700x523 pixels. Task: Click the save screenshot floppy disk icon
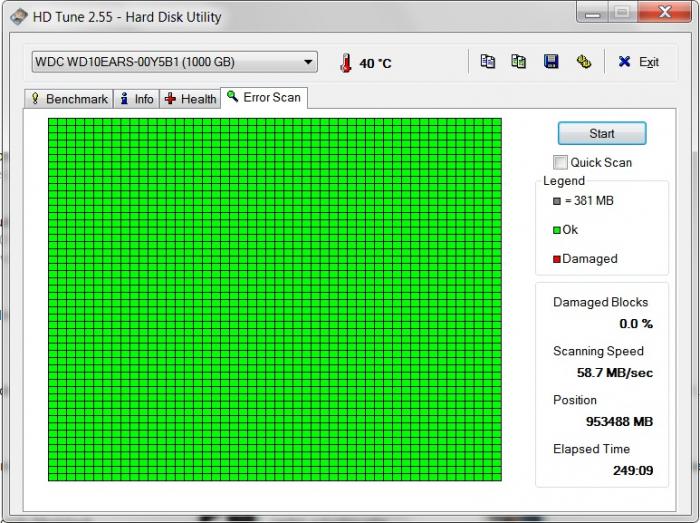(x=551, y=61)
